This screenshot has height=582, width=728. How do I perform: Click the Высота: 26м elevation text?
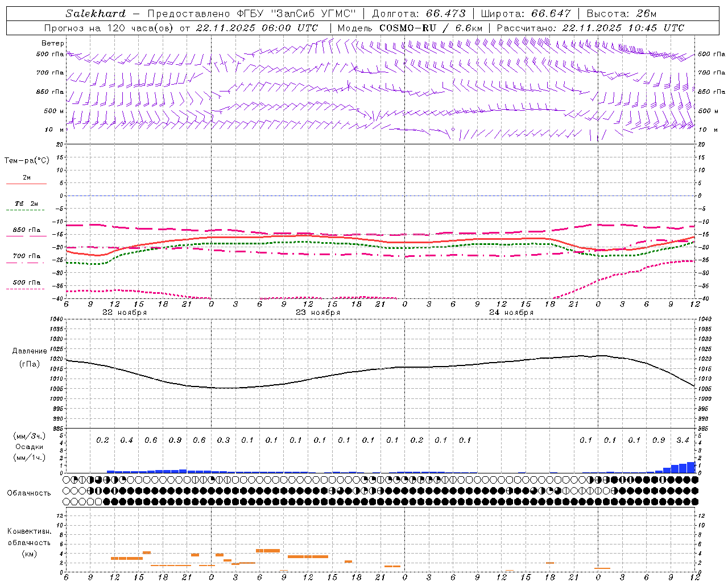(x=622, y=14)
